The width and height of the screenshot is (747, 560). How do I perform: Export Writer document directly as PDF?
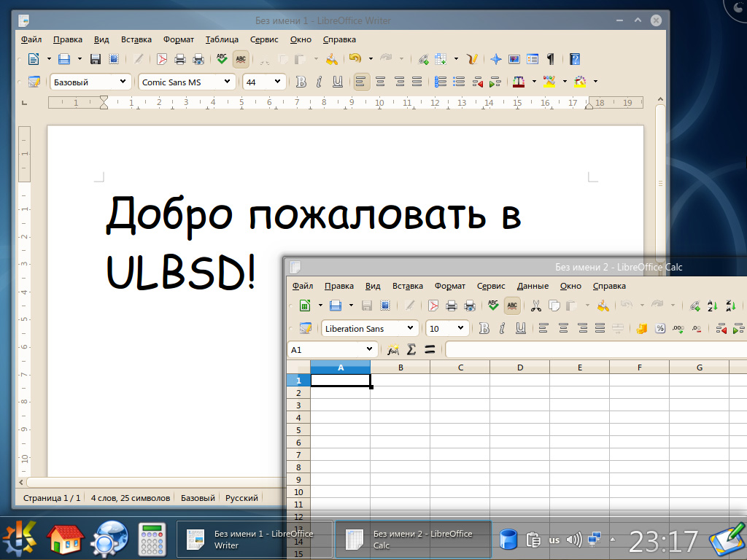pyautogui.click(x=162, y=59)
